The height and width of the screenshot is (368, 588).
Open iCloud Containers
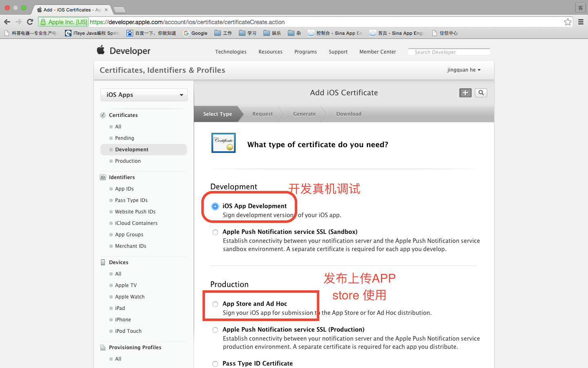click(136, 223)
